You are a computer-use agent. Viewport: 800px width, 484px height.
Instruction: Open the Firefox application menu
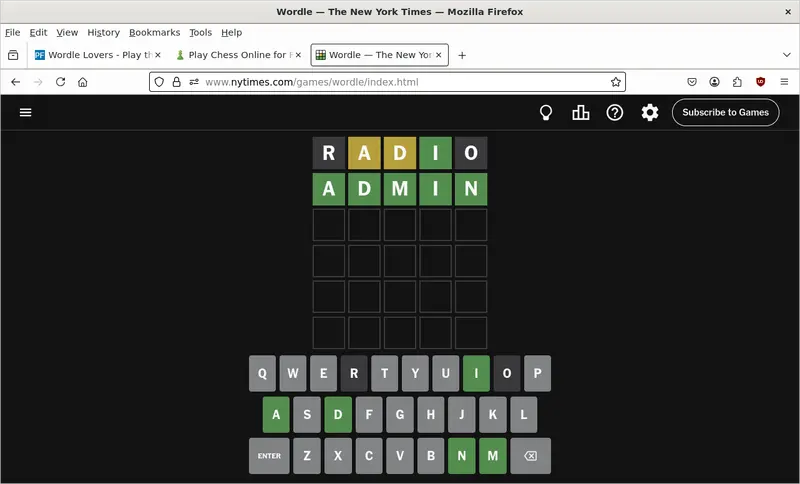tap(784, 82)
